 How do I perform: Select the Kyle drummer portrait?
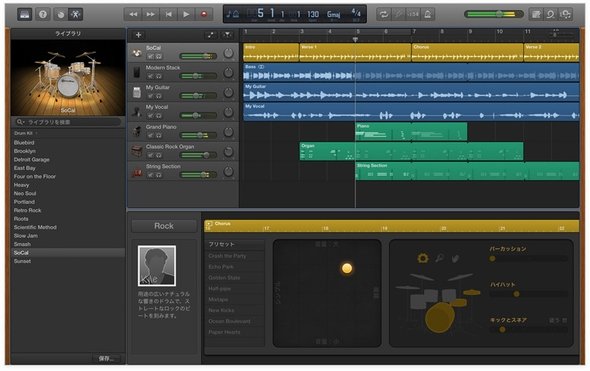click(x=157, y=266)
